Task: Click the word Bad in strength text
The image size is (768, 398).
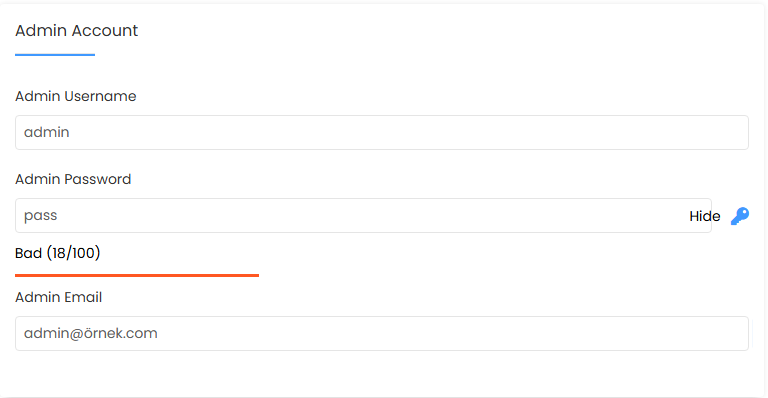Action: click(x=28, y=253)
